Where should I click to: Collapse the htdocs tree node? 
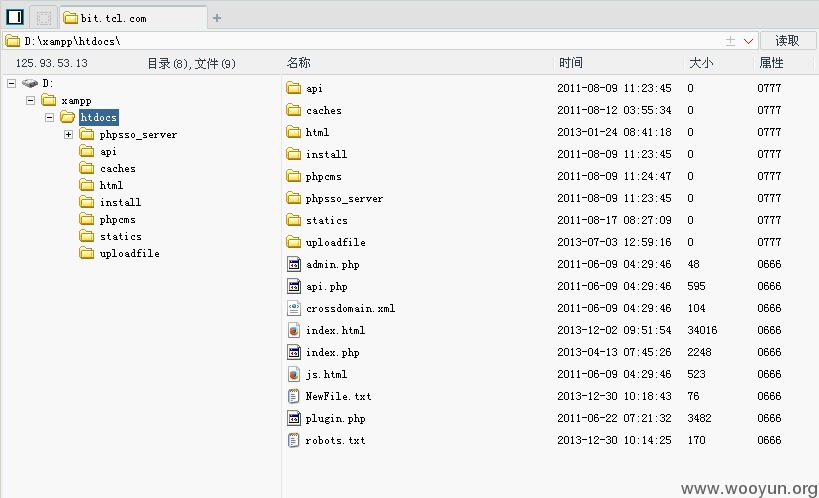[49, 118]
